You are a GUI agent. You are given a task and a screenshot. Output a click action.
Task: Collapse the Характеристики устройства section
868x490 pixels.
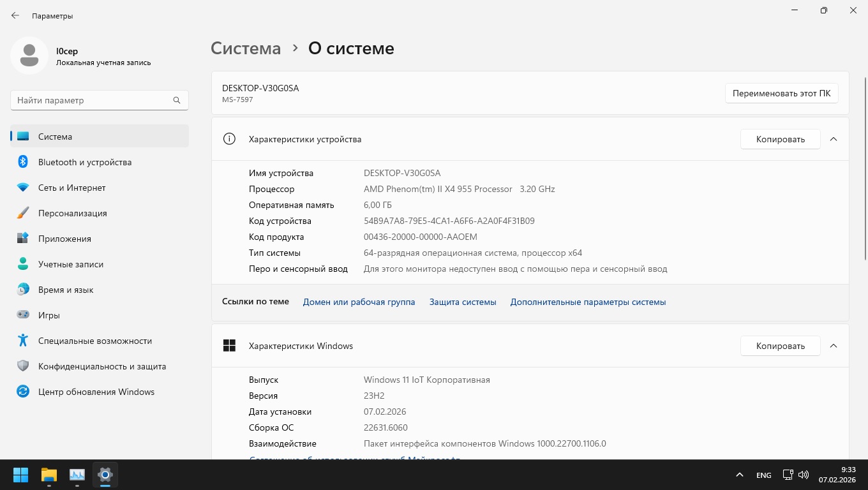pyautogui.click(x=833, y=139)
